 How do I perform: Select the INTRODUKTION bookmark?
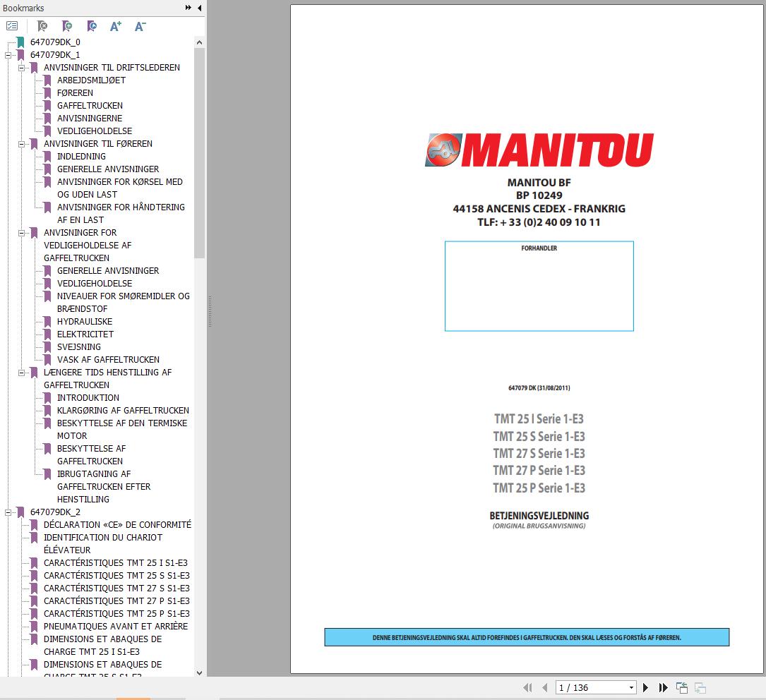[x=88, y=397]
